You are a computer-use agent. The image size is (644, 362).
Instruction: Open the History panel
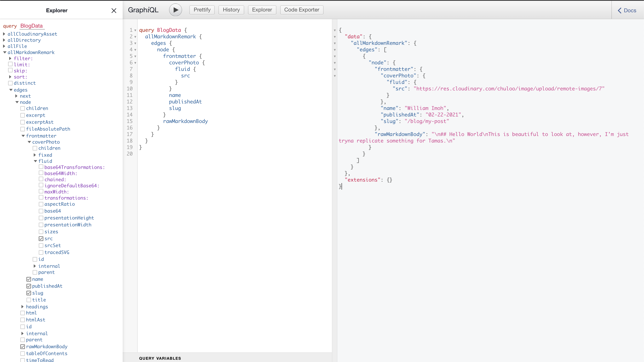231,10
